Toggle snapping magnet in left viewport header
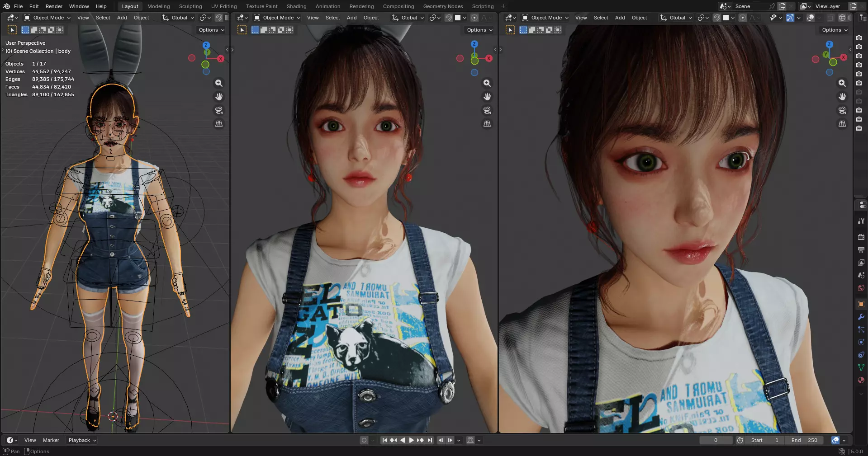This screenshot has width=868, height=456. pos(218,18)
